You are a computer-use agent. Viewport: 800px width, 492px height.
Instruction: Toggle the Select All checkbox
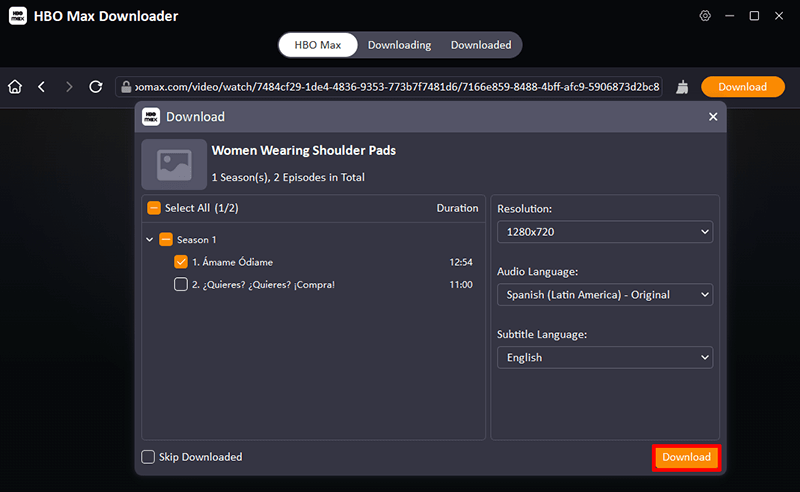click(154, 208)
